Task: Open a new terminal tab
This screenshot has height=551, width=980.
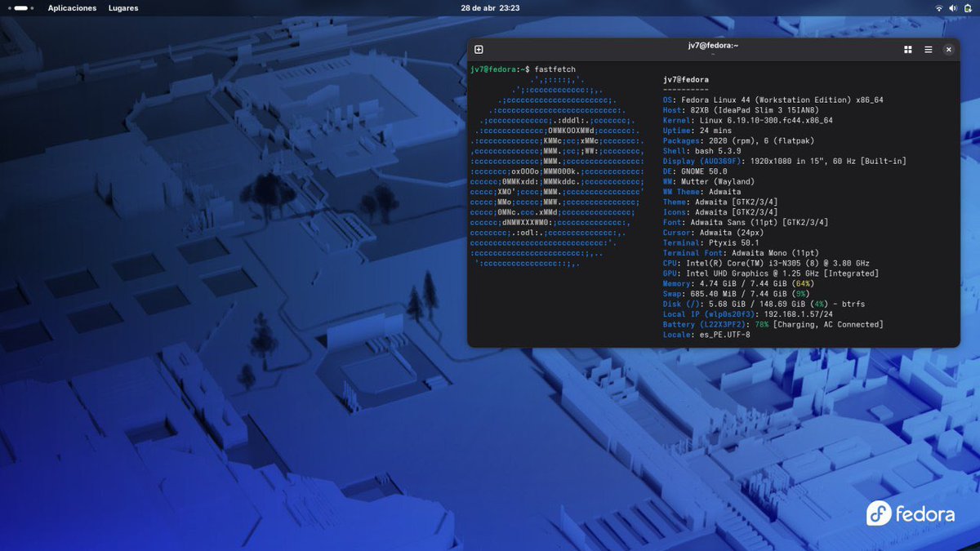Action: 479,50
